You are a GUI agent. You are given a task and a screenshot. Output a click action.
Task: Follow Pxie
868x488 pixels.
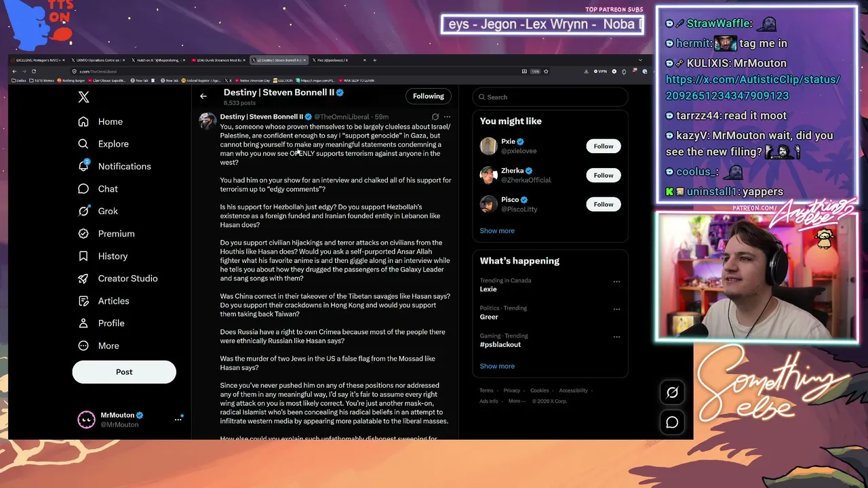[603, 146]
